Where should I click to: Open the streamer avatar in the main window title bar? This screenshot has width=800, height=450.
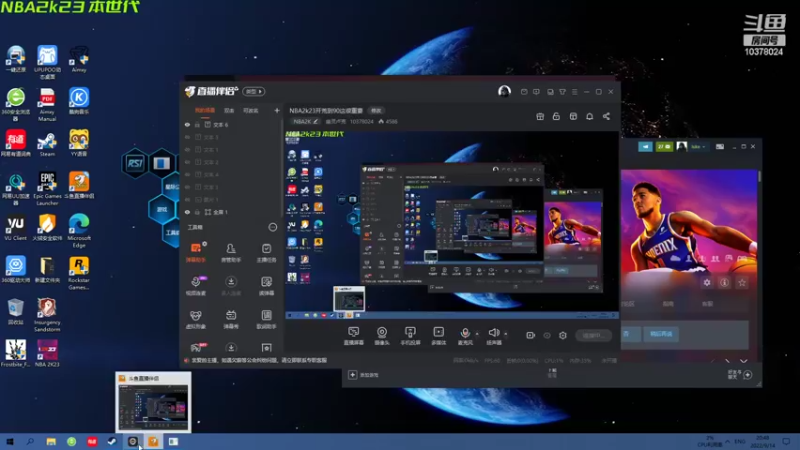[504, 91]
